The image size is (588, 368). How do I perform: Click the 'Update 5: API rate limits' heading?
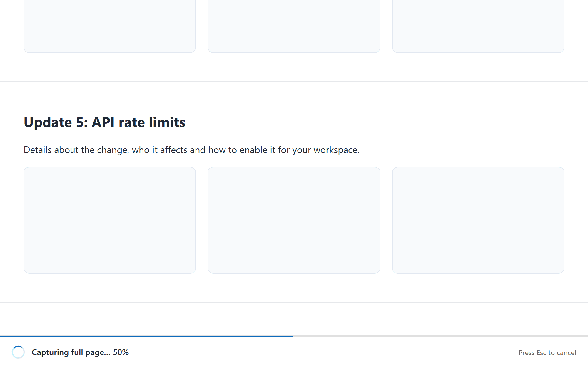tap(104, 122)
